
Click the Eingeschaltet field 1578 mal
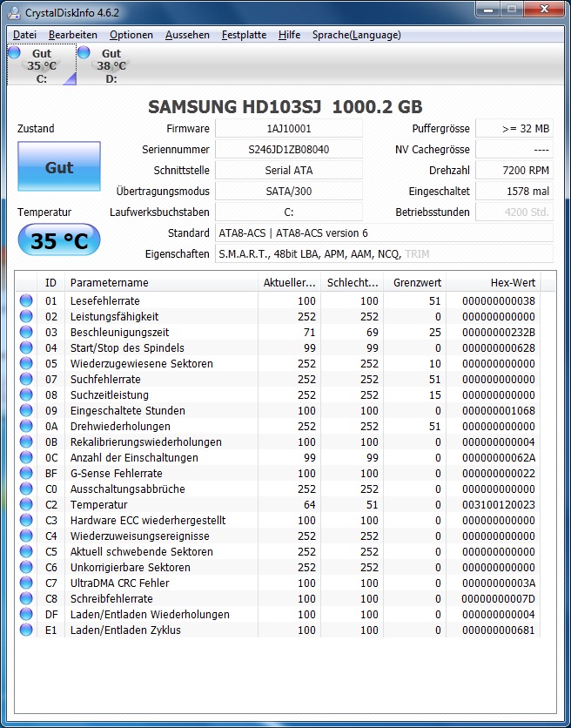(514, 192)
